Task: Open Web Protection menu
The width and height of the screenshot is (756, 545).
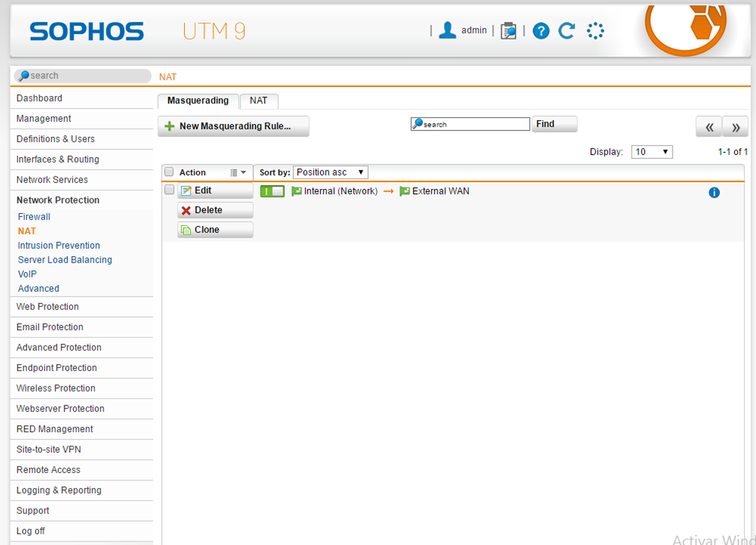Action: 82,307
